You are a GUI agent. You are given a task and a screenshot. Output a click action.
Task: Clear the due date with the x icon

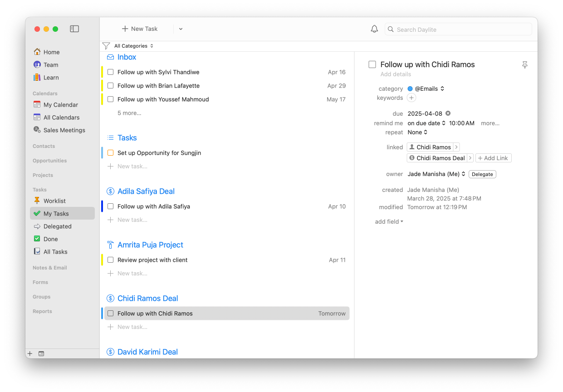tap(448, 113)
